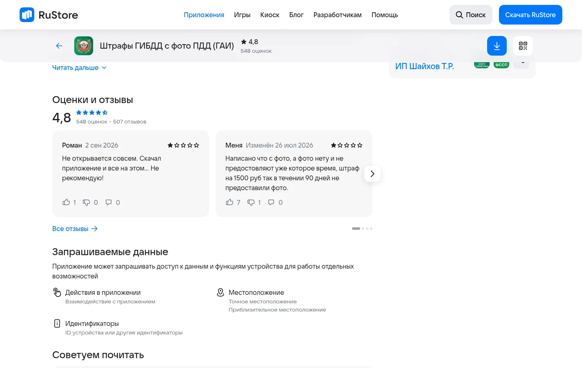Click the Идентификаторы device icon
The width and height of the screenshot is (588, 368).
[x=57, y=323]
